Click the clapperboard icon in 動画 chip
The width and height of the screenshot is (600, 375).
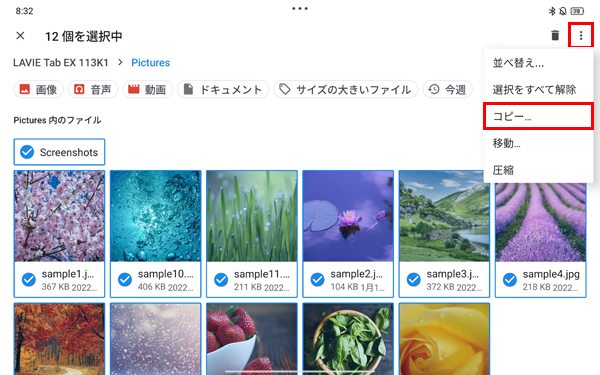(x=134, y=90)
